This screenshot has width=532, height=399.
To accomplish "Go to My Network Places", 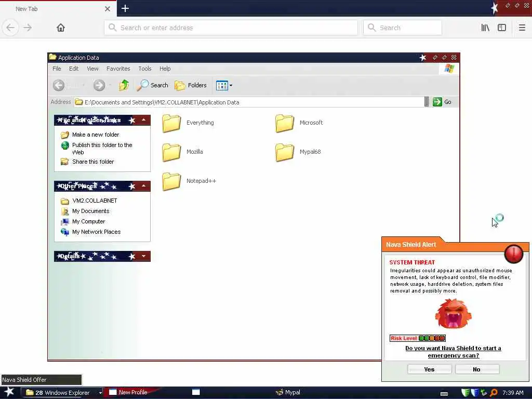I will [90, 232].
